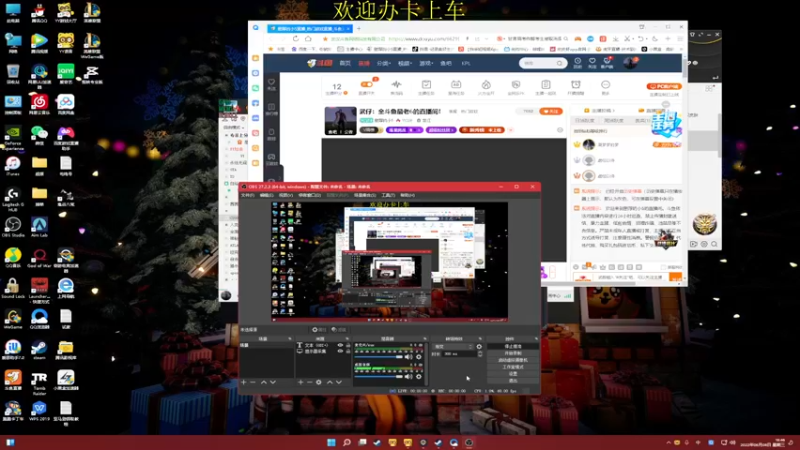
Task: Click Start Virtual Camera in OBS
Action: point(513,360)
